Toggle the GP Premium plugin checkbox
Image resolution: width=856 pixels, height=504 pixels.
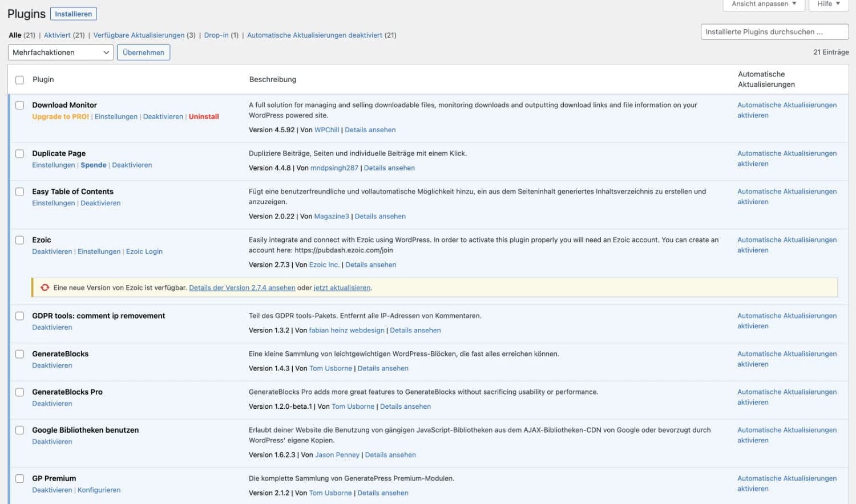coord(19,479)
